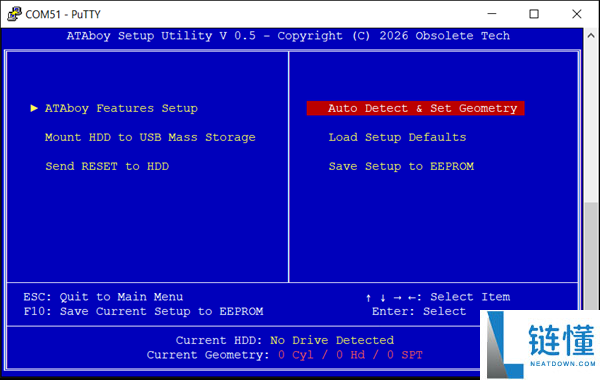The width and height of the screenshot is (600, 380).
Task: Click the No Drive Detected status
Action: pos(332,340)
